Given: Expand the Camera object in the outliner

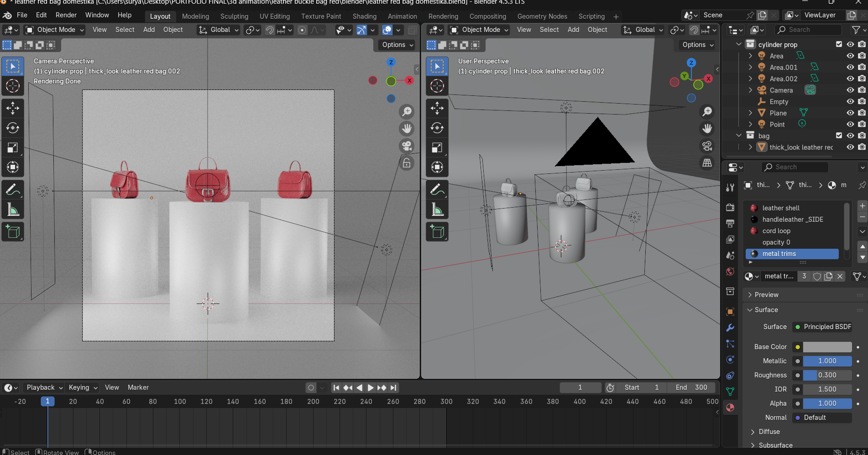Looking at the screenshot, I should (x=750, y=90).
